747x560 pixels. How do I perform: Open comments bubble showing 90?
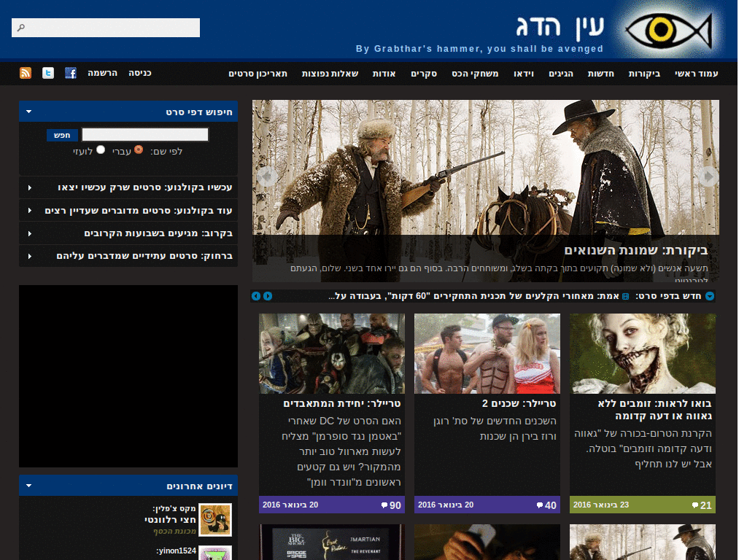391,505
